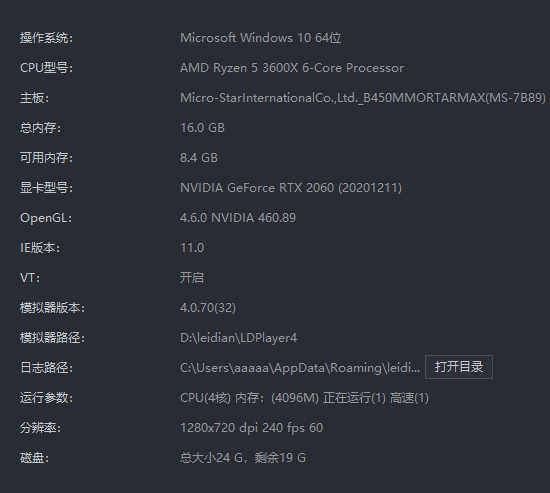Click the 模拟器路径 D:\leidian\LDPlayer4 text
Image resolution: width=550 pixels, height=493 pixels.
click(x=239, y=338)
